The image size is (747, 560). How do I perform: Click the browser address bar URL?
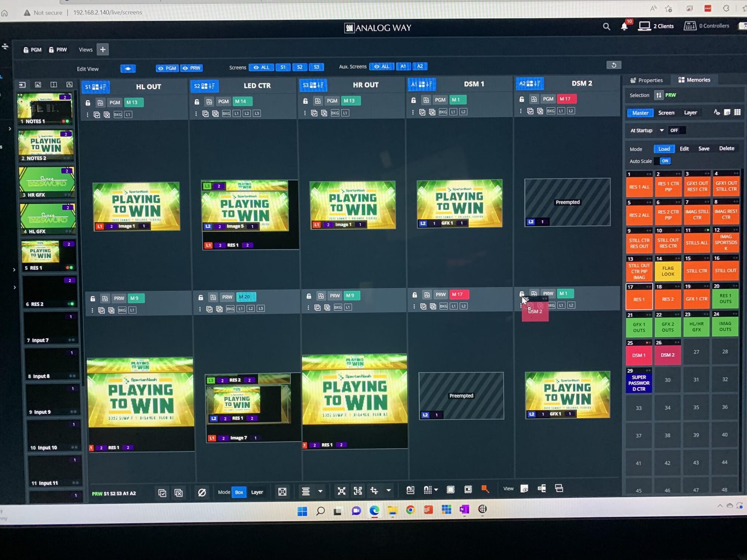coord(108,12)
